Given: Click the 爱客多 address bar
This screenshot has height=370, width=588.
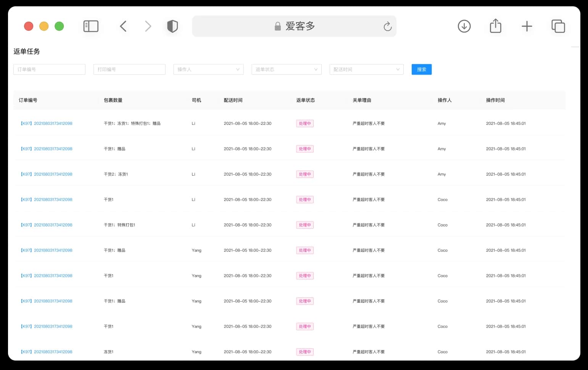Looking at the screenshot, I should coord(294,26).
